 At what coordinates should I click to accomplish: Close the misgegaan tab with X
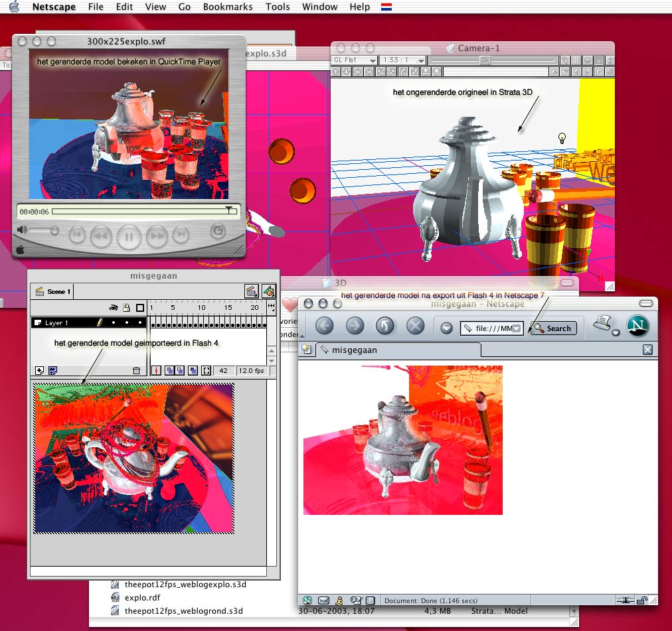(647, 350)
